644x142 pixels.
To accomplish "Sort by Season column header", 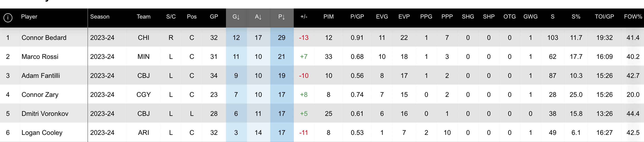I will (100, 17).
